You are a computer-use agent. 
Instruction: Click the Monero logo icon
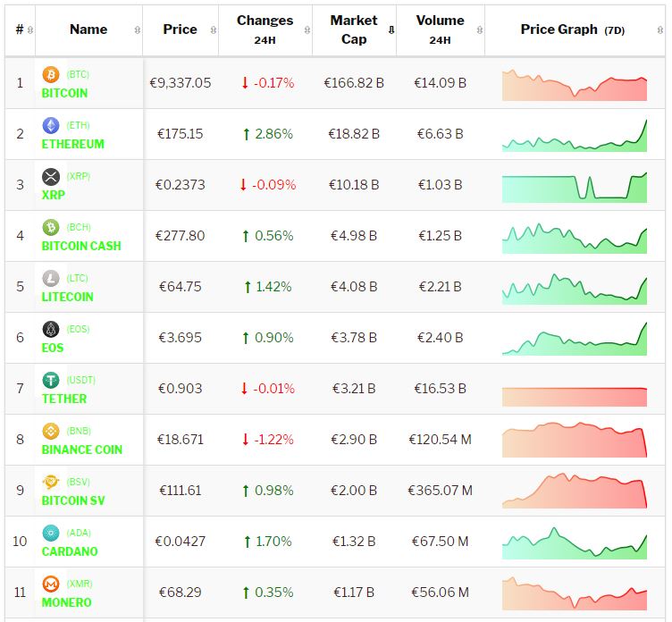51,584
